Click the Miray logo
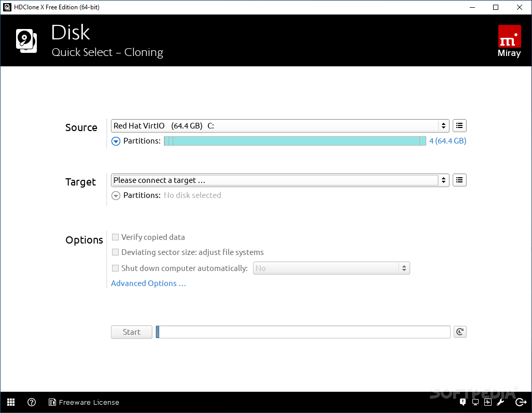This screenshot has height=413, width=532. pyautogui.click(x=509, y=41)
